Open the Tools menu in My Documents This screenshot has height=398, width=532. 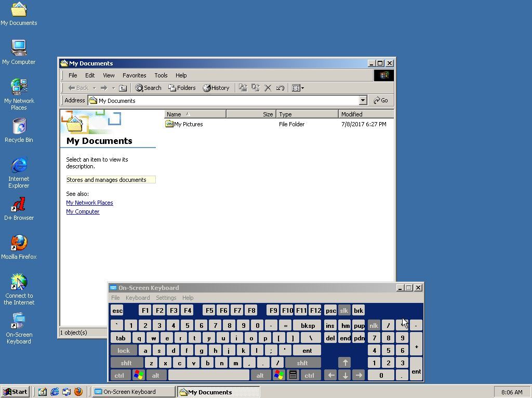pyautogui.click(x=161, y=75)
